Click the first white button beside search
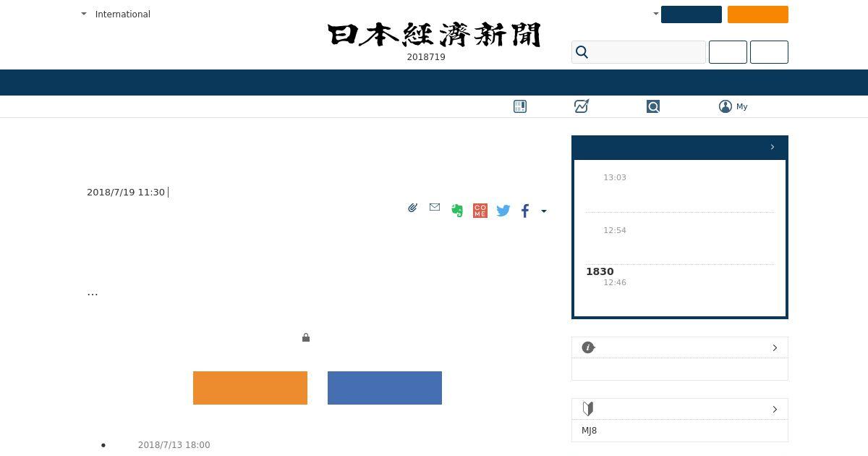This screenshot has width=868, height=456. 728,52
